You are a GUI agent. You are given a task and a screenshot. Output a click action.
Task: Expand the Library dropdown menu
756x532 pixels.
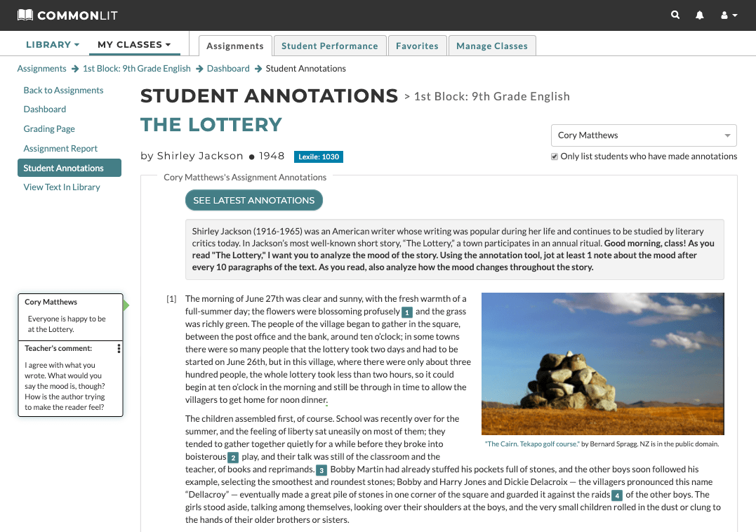(53, 45)
